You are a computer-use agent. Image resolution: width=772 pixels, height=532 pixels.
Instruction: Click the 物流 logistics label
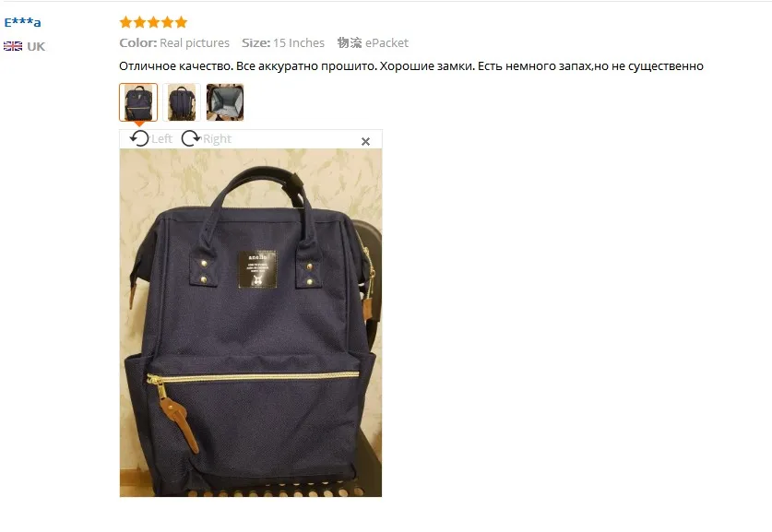(350, 42)
